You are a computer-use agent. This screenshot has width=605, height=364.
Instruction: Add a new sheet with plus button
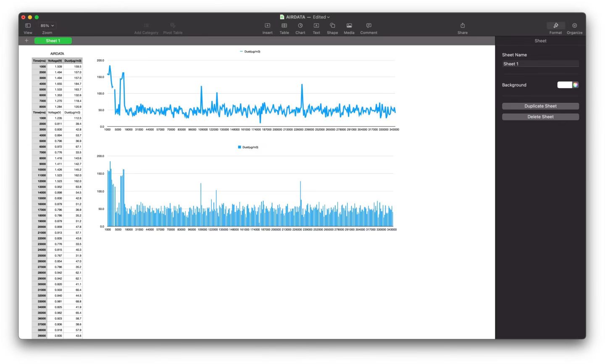(26, 41)
